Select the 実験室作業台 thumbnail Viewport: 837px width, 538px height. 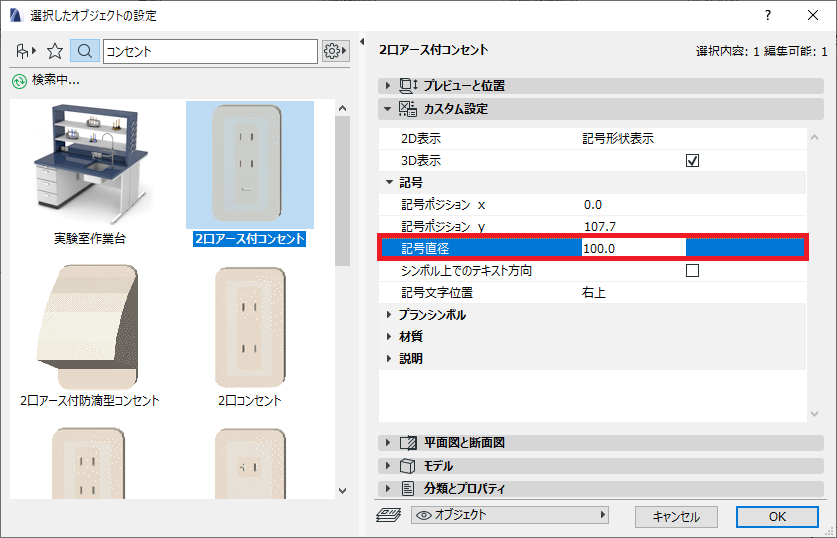click(90, 164)
